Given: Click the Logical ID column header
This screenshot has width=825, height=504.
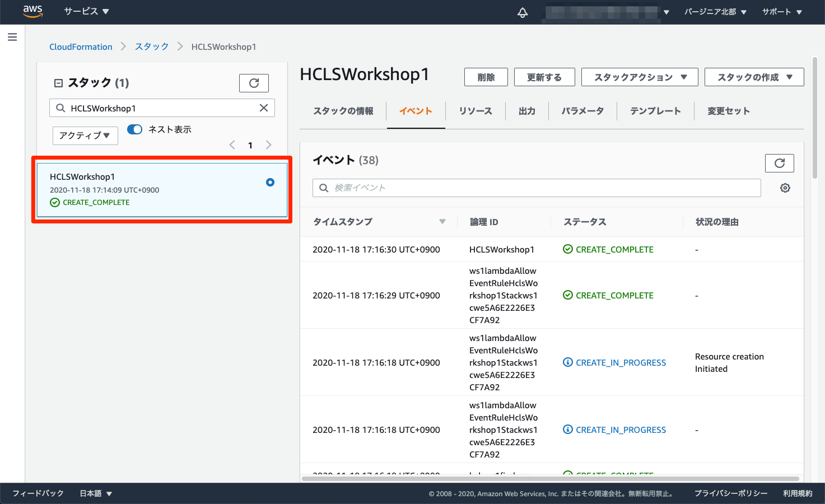Looking at the screenshot, I should point(484,222).
